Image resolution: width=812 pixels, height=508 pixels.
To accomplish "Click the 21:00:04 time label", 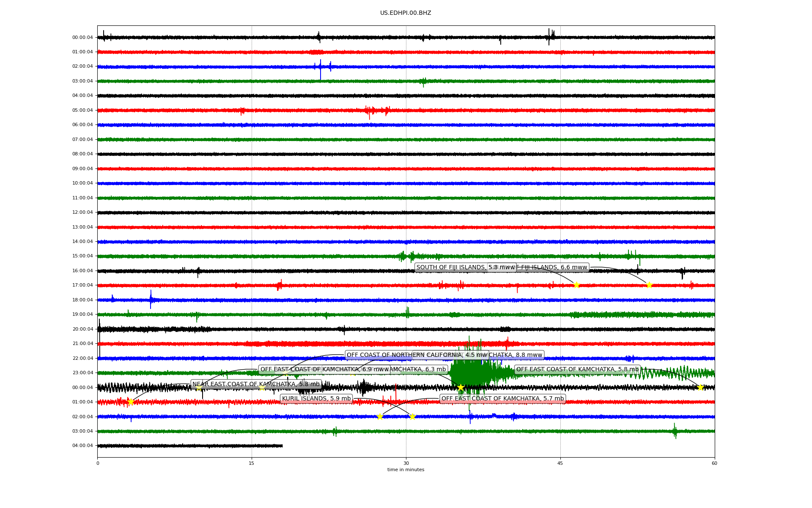I will [x=82, y=344].
